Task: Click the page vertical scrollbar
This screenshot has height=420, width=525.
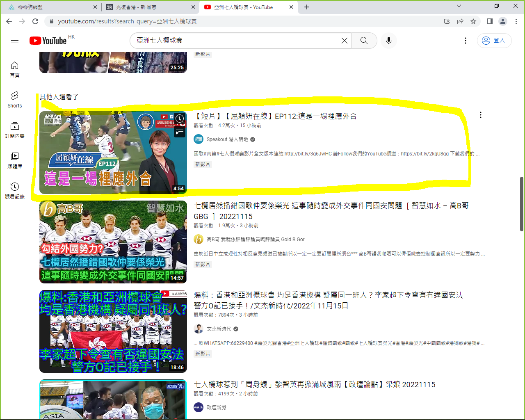Action: 522,204
